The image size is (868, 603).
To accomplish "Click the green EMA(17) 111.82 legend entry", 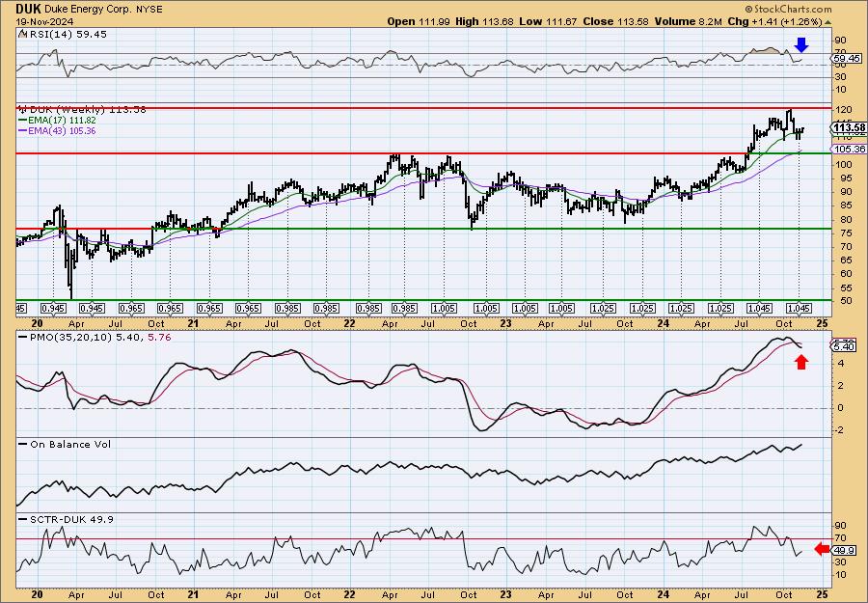I will click(x=57, y=121).
